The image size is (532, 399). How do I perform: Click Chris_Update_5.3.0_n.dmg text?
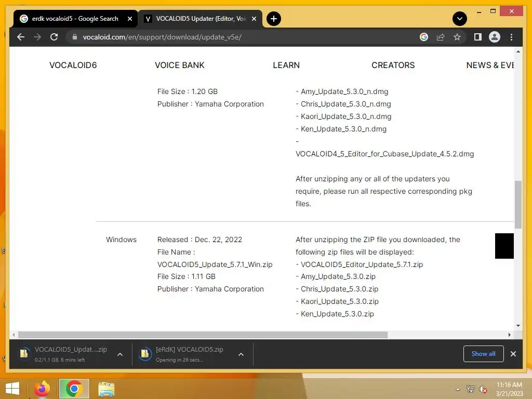345,104
